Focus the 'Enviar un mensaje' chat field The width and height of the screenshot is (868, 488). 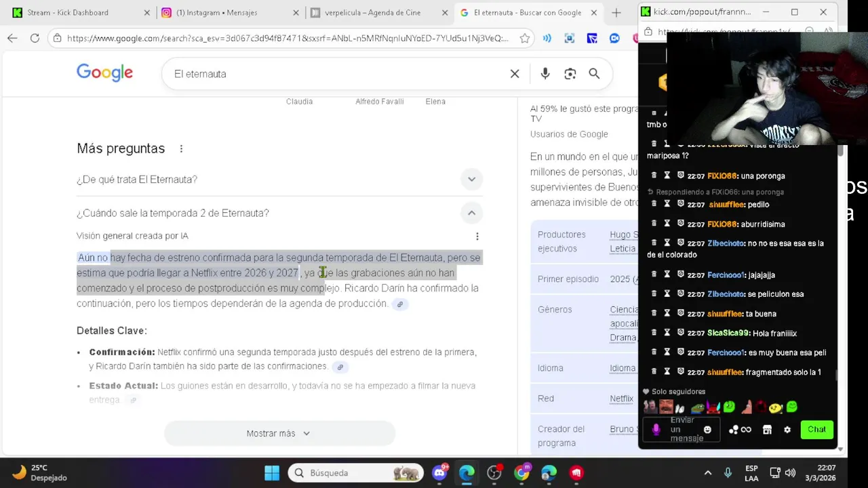pyautogui.click(x=683, y=430)
